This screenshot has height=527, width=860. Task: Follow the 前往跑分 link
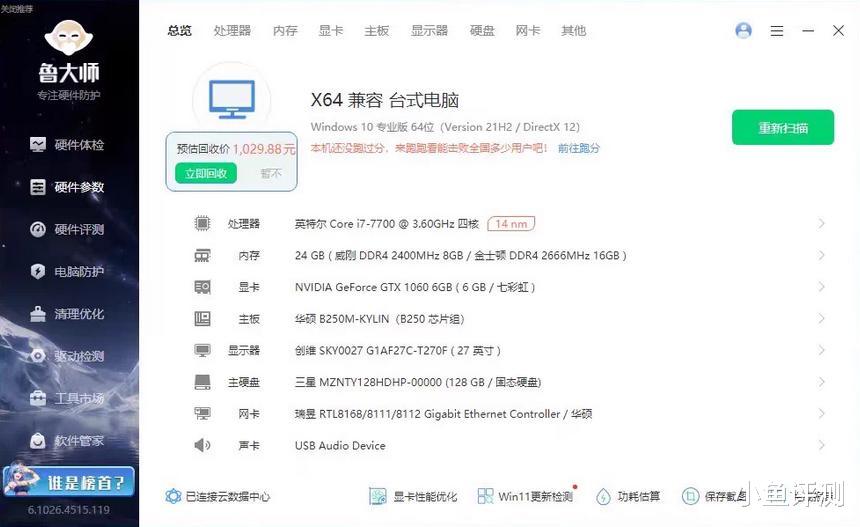tap(579, 148)
